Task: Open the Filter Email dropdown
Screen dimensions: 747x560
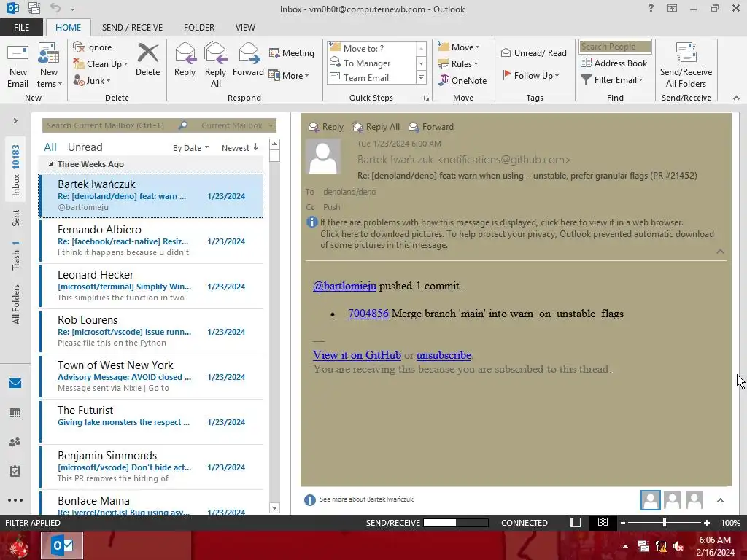Action: pos(612,79)
